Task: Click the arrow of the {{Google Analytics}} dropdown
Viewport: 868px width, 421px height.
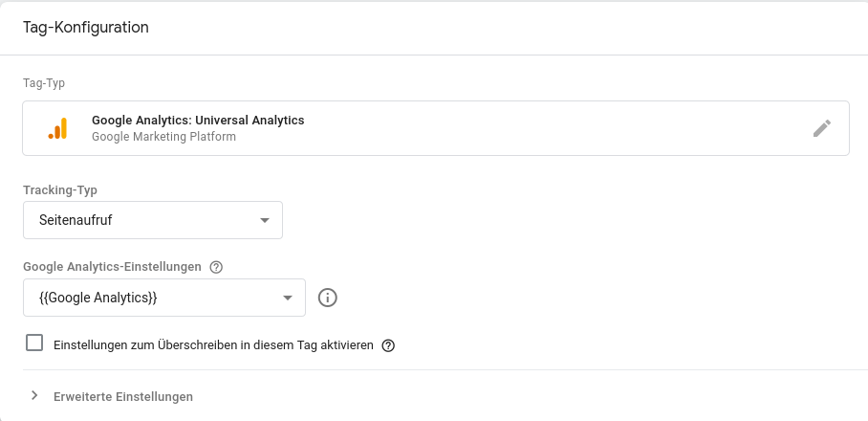Action: (288, 298)
